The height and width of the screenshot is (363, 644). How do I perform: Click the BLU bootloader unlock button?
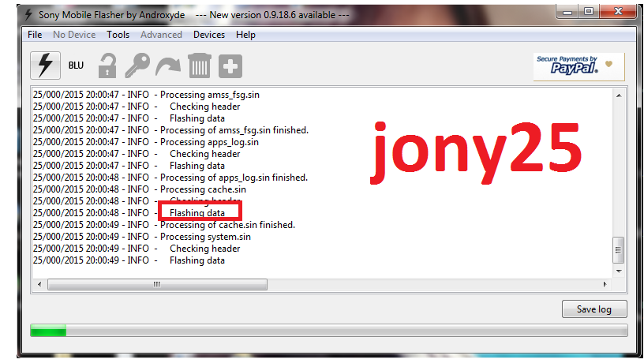(x=77, y=65)
